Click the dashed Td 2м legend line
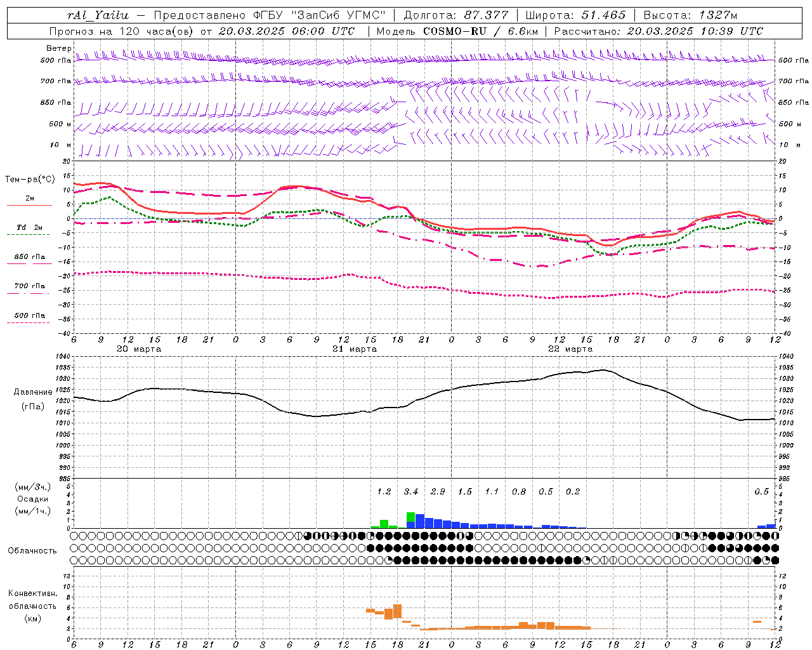The width and height of the screenshot is (812, 650). tap(28, 234)
